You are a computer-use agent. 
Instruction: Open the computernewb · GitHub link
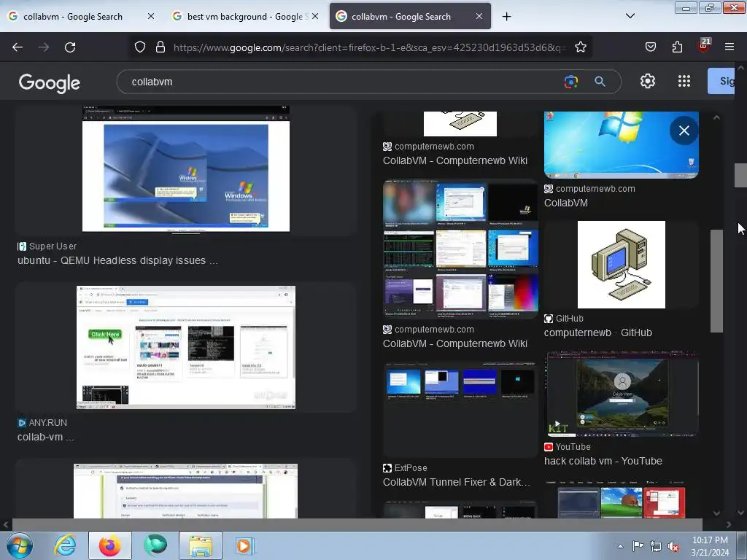598,332
